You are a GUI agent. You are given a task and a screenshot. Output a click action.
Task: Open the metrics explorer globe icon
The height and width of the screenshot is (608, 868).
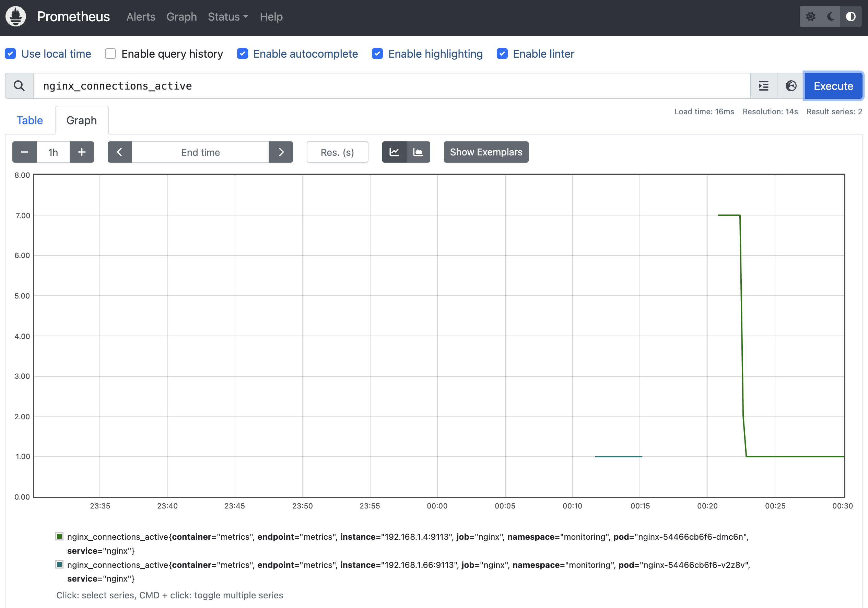[790, 86]
